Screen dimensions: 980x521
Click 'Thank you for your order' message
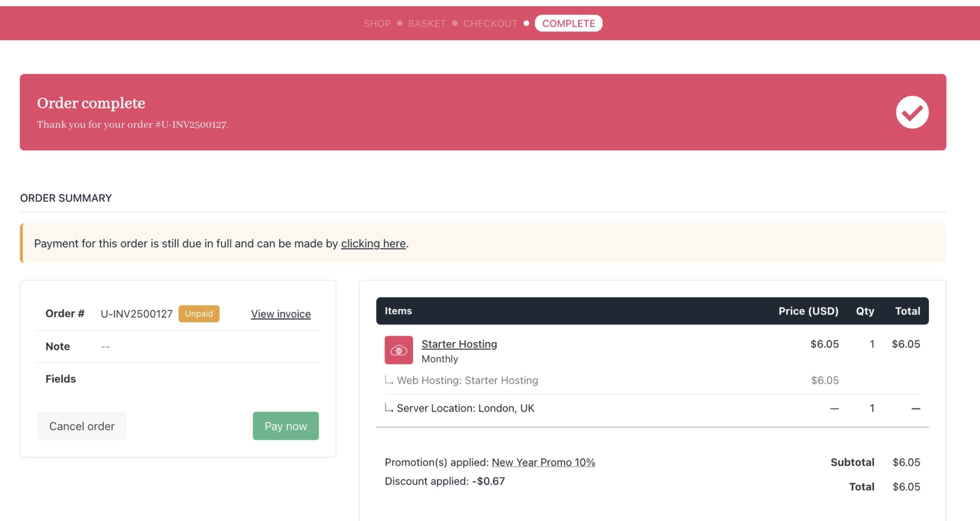tap(132, 124)
